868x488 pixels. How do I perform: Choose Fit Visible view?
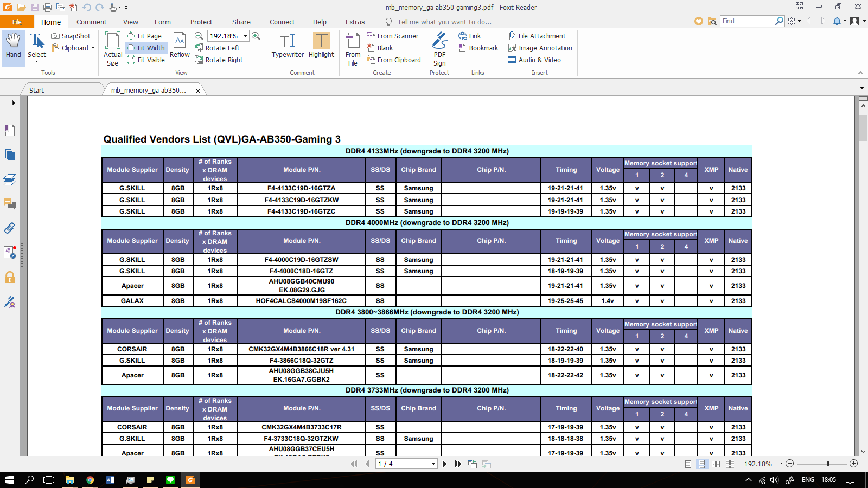(146, 60)
